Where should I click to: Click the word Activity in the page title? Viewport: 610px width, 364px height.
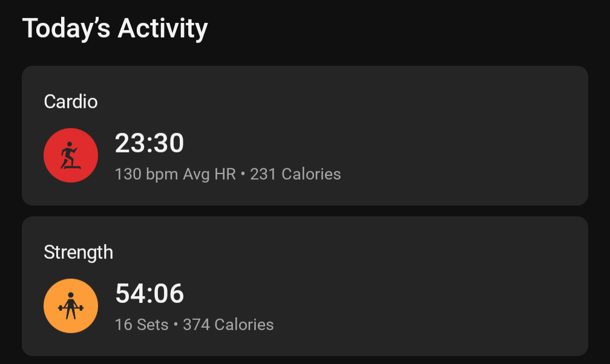[163, 29]
